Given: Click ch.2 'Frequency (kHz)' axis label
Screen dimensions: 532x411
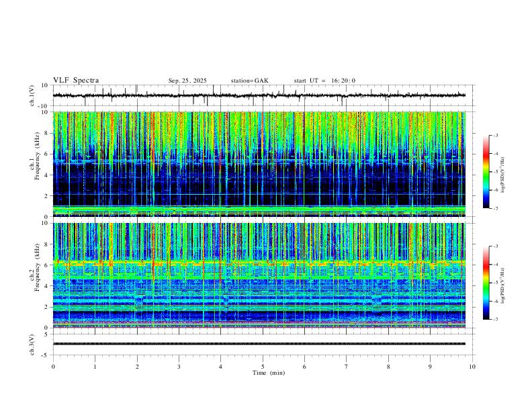Looking at the screenshot, I should [x=37, y=267].
